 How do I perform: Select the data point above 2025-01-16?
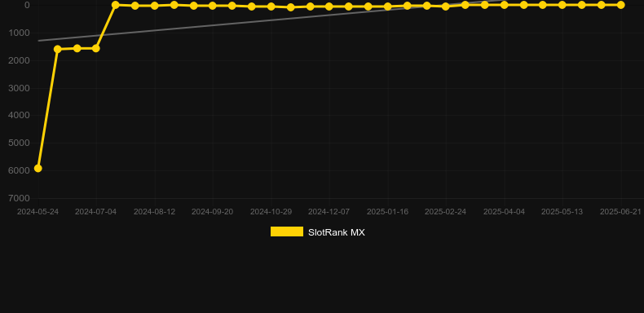coord(387,7)
